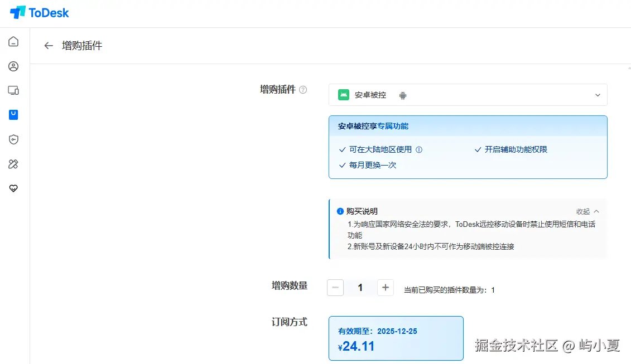Viewport: 631px width, 364px height.
Task: Click note 1 about 国家网络安全法
Action: pyautogui.click(x=471, y=230)
